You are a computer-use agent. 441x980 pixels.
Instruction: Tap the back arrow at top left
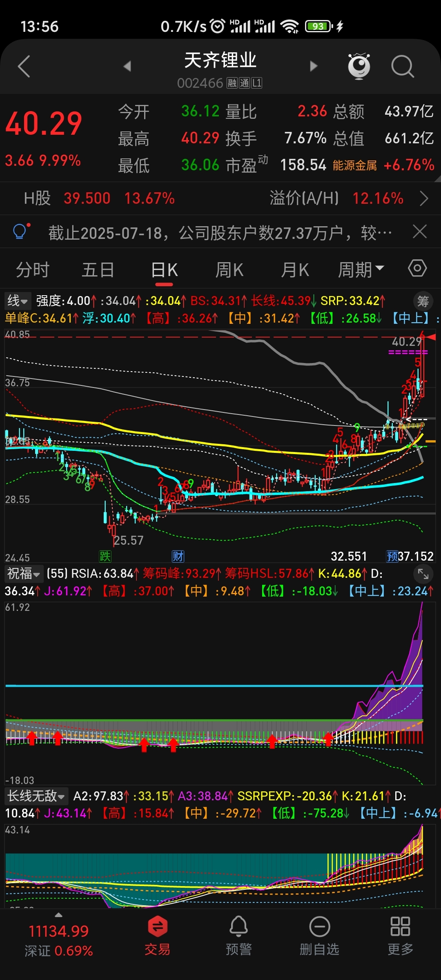[x=24, y=66]
